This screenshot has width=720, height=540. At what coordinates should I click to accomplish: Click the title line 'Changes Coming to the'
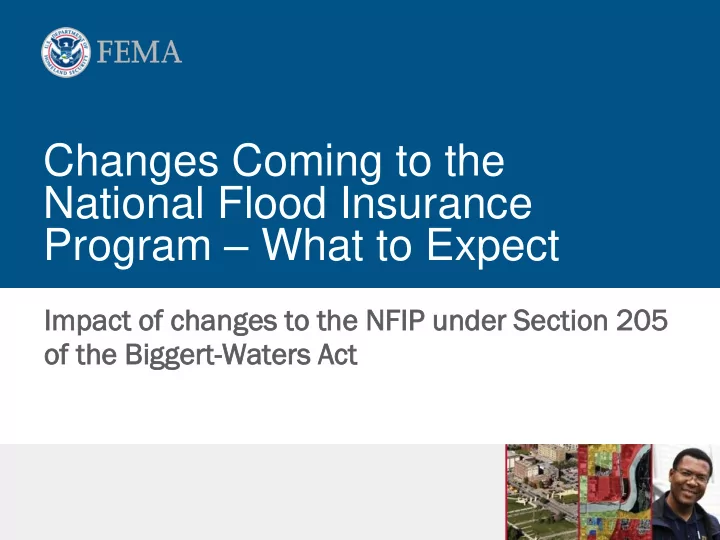[274, 161]
